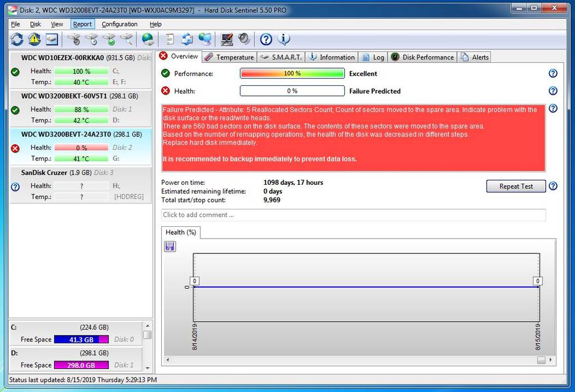Click help icon beside red failure message
The image size is (575, 392).
(553, 108)
